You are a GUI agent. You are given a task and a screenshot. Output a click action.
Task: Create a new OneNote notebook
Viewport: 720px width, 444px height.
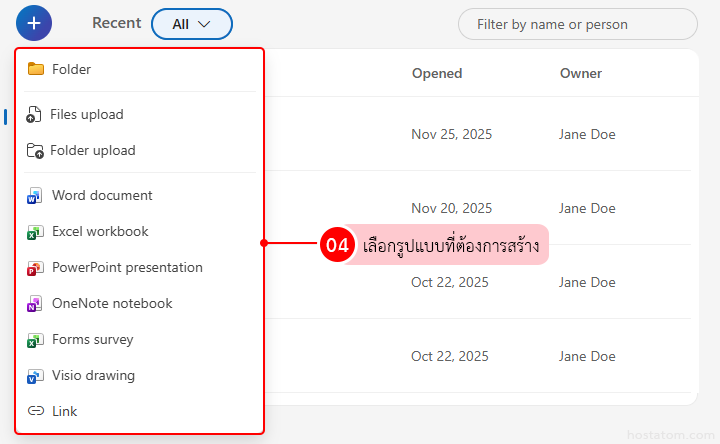pos(140,303)
